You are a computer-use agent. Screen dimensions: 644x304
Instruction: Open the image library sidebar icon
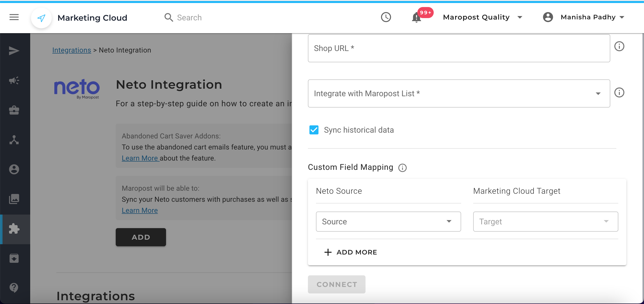tap(14, 199)
